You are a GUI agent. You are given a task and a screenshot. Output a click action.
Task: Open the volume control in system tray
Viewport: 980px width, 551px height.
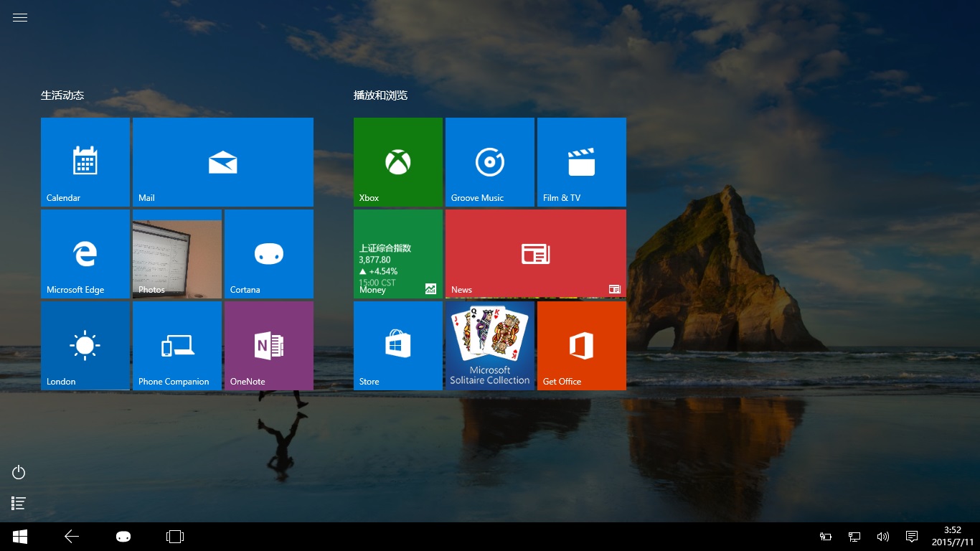click(x=883, y=537)
